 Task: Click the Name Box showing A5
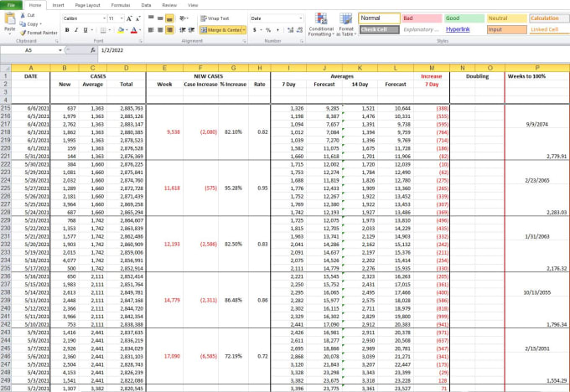28,50
